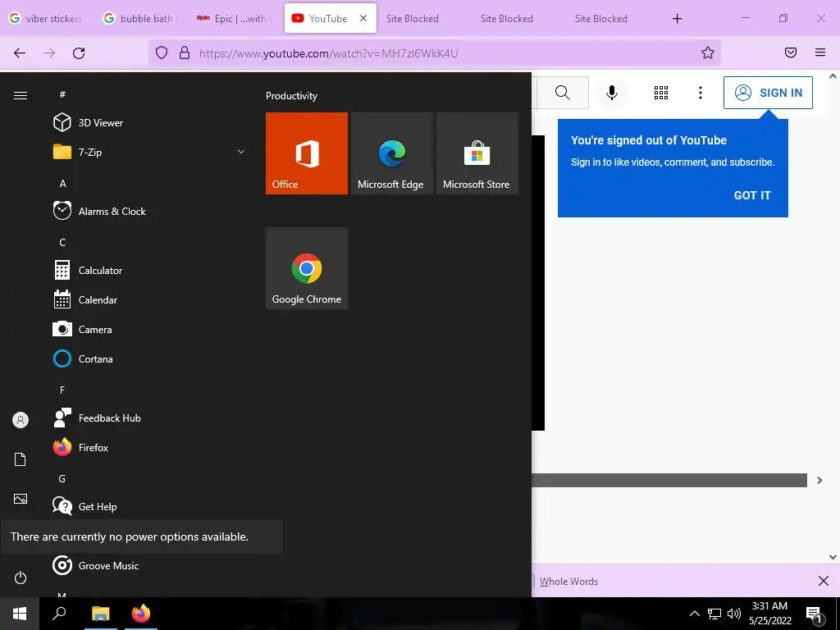This screenshot has width=840, height=630.
Task: Open the Microsoft Store tile
Action: pos(477,153)
